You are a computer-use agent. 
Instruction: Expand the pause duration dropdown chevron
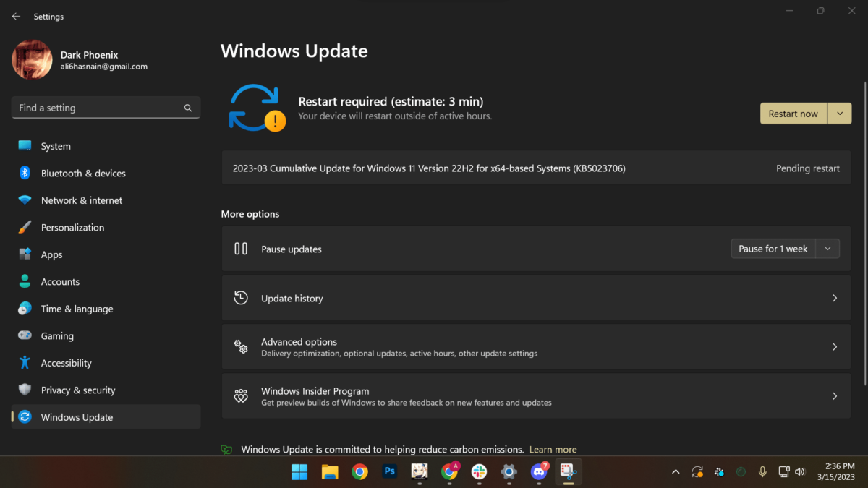827,249
